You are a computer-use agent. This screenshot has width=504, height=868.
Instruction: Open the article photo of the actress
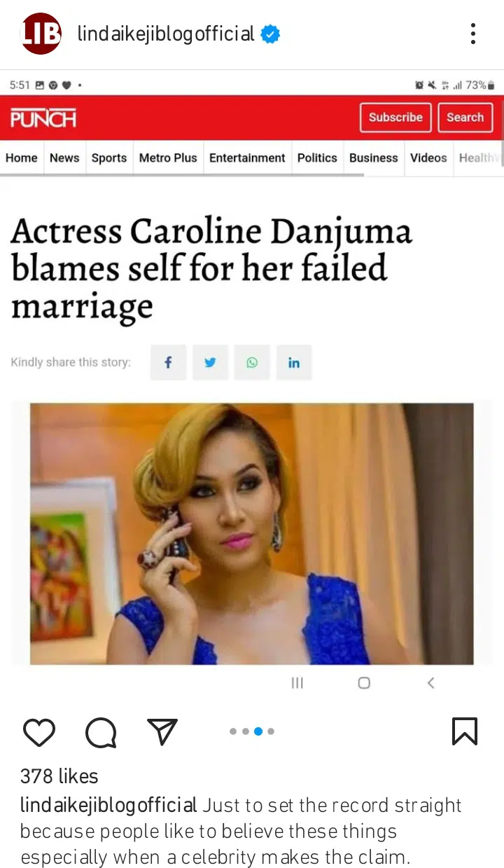pyautogui.click(x=252, y=534)
